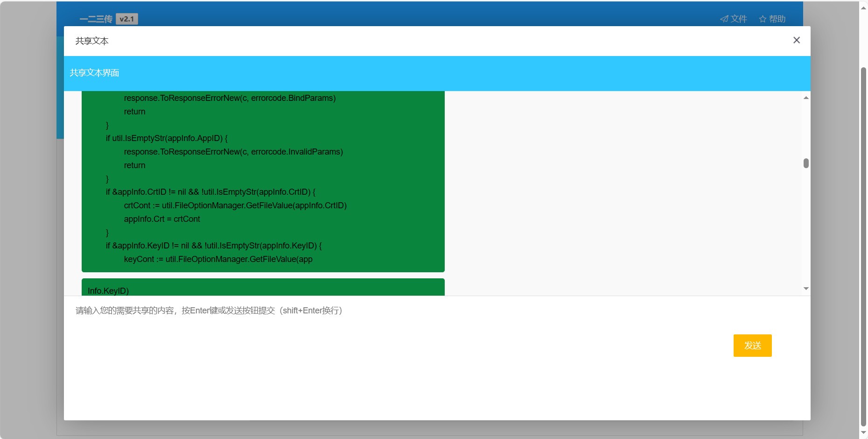Open the 文件 menu item
The image size is (868, 439).
738,19
